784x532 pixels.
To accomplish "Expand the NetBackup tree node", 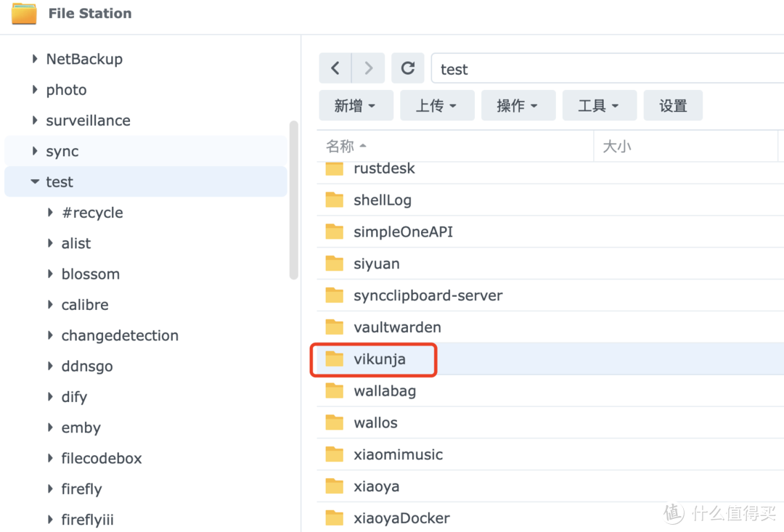I will click(x=35, y=59).
